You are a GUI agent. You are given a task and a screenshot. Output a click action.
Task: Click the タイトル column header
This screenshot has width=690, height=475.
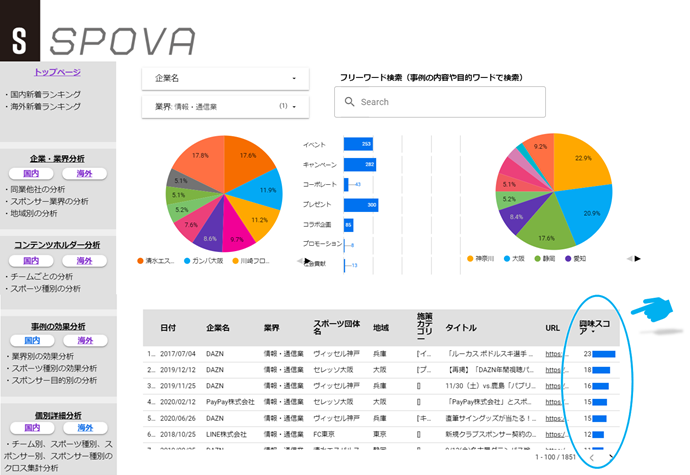(x=461, y=328)
